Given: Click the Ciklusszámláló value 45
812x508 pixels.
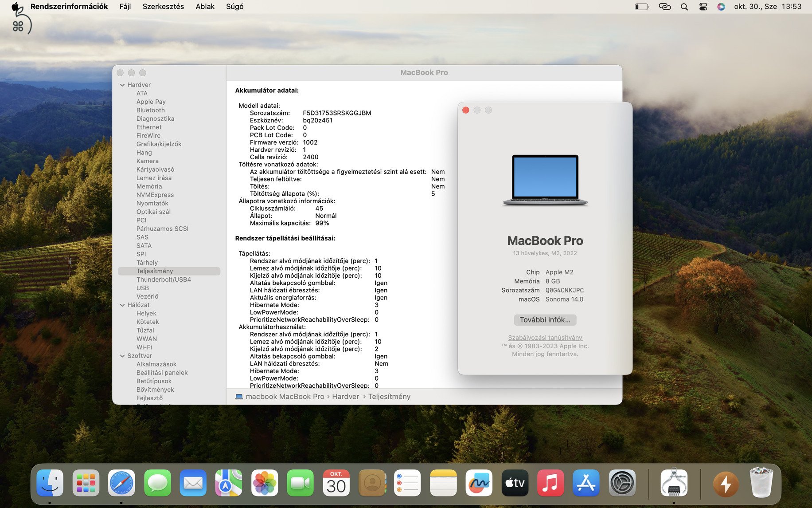Looking at the screenshot, I should click(x=319, y=209).
